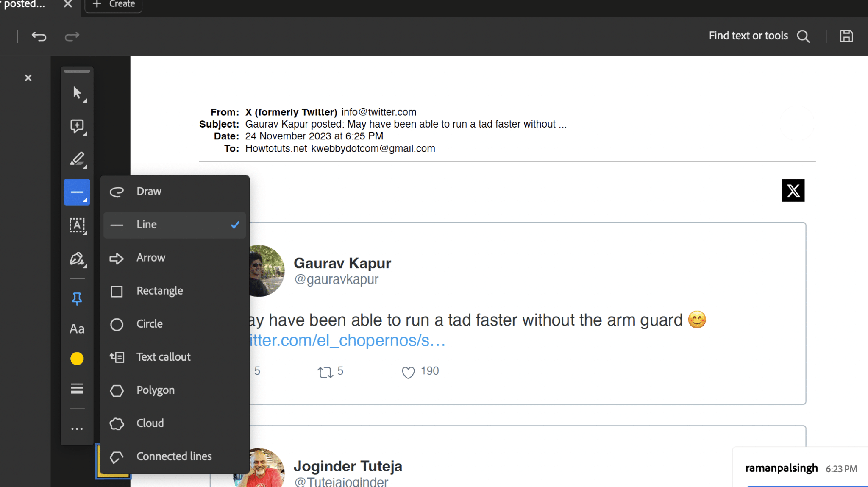Image resolution: width=868 pixels, height=487 pixels.
Task: Select the highlighter pen tool
Action: (x=77, y=159)
